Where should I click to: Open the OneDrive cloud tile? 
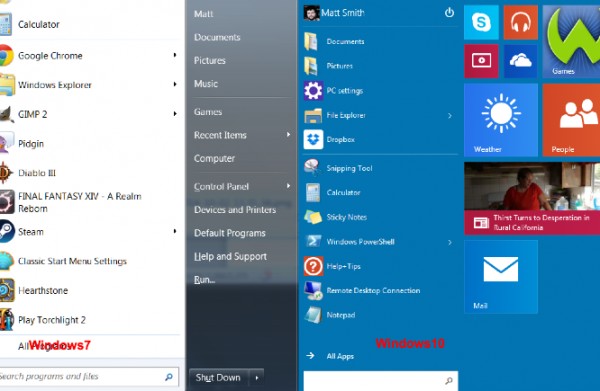point(520,61)
